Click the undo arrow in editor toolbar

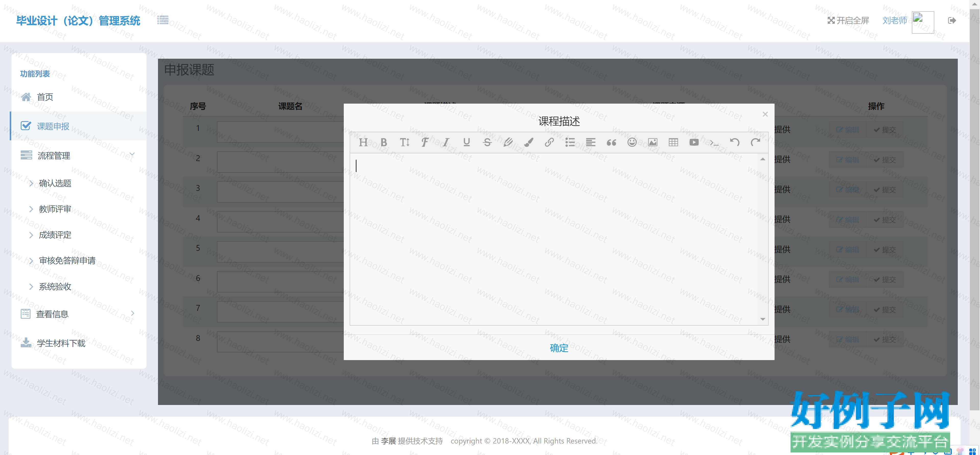(x=735, y=142)
